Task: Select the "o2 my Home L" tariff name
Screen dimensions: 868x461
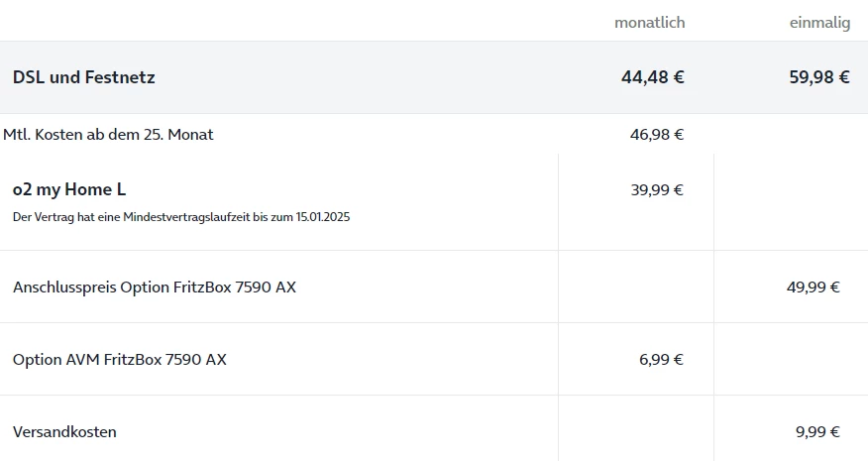Action: [69, 189]
